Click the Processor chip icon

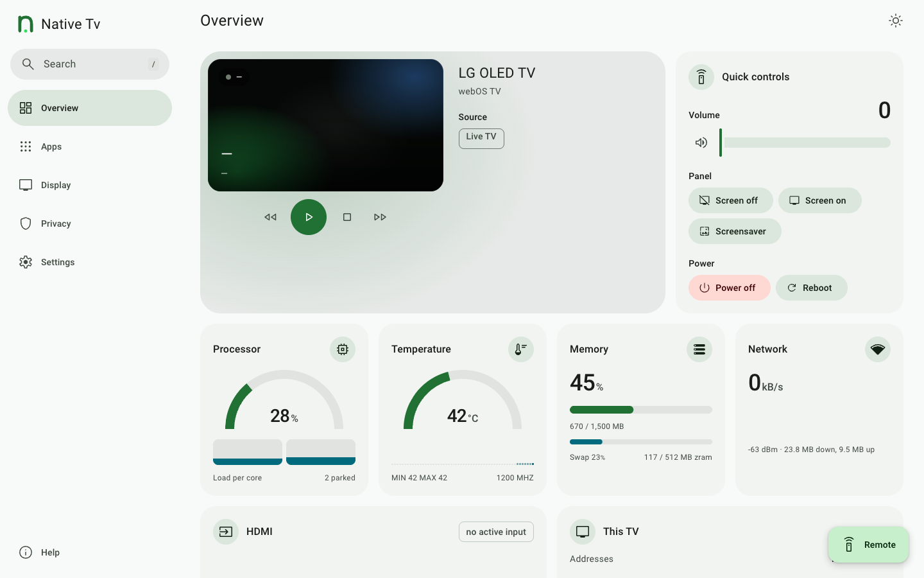pyautogui.click(x=343, y=349)
